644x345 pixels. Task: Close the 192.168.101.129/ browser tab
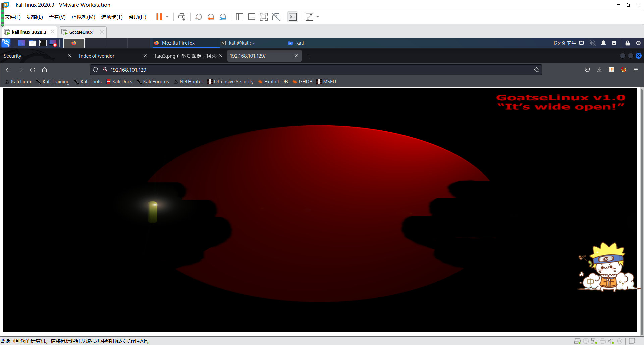click(296, 56)
